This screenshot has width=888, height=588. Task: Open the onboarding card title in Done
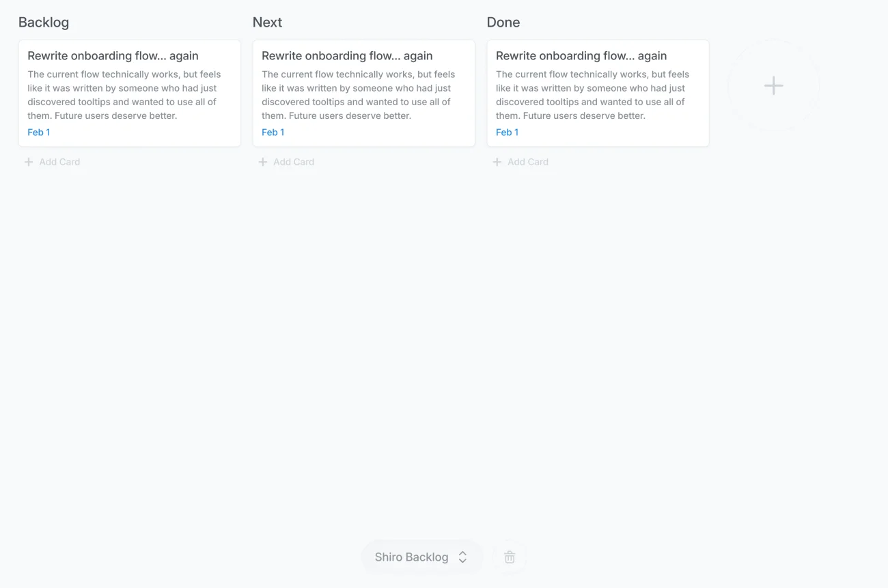(x=581, y=56)
